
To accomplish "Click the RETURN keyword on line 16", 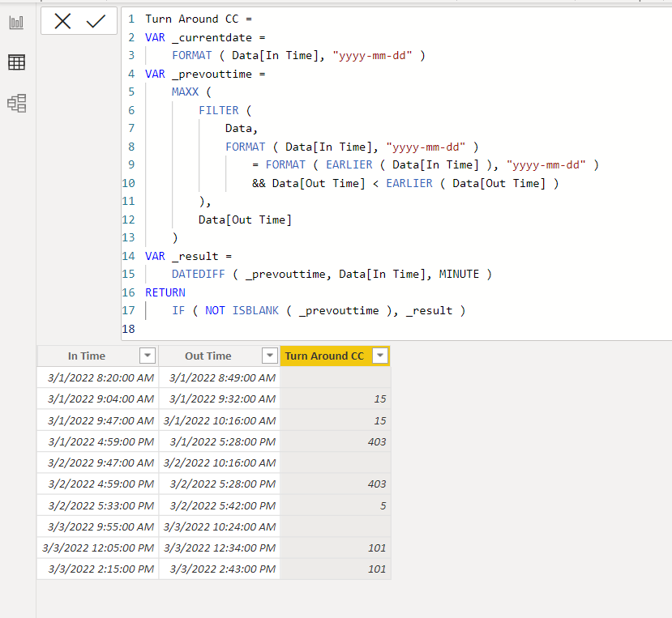I will tap(165, 292).
